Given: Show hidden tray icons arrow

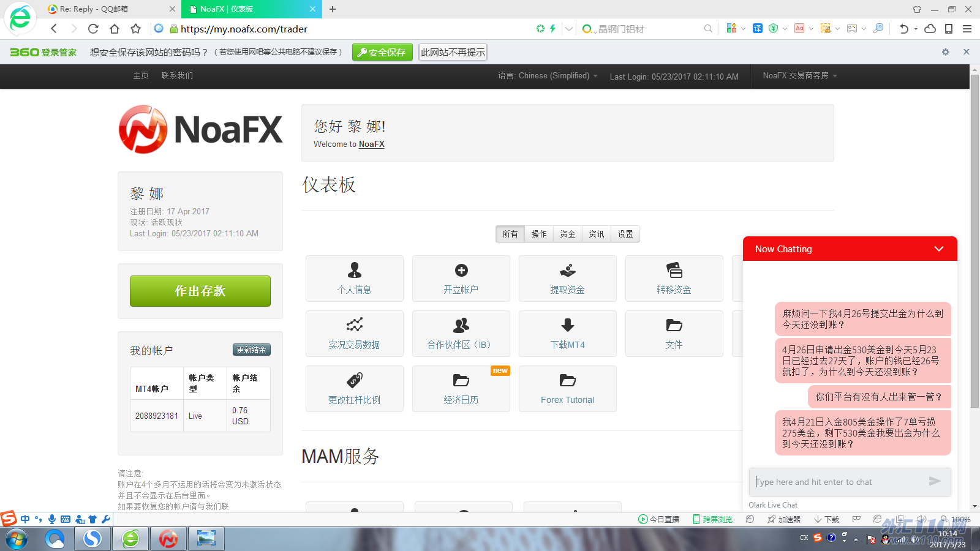Looking at the screenshot, I should click(x=856, y=539).
